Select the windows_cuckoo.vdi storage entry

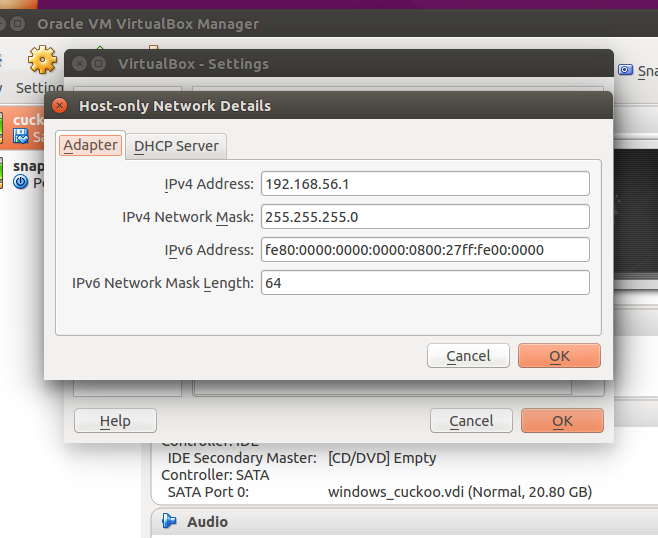click(460, 492)
